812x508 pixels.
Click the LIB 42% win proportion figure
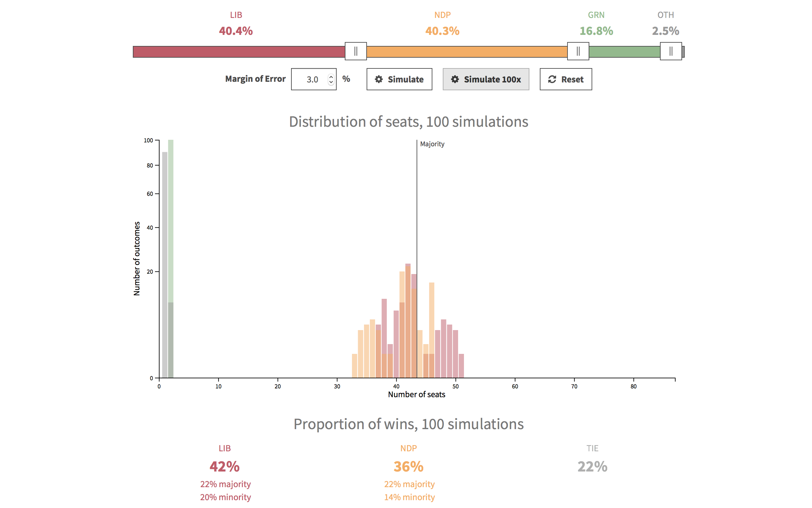coord(225,466)
